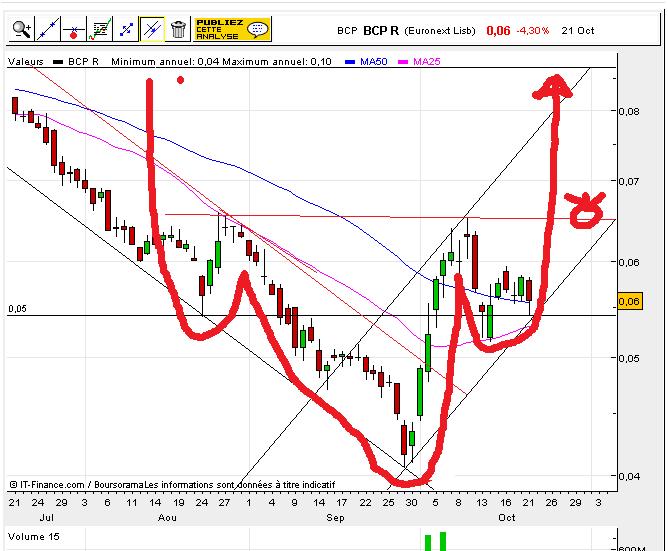Select the trend line drawing tool
668x551 pixels.
(x=47, y=29)
